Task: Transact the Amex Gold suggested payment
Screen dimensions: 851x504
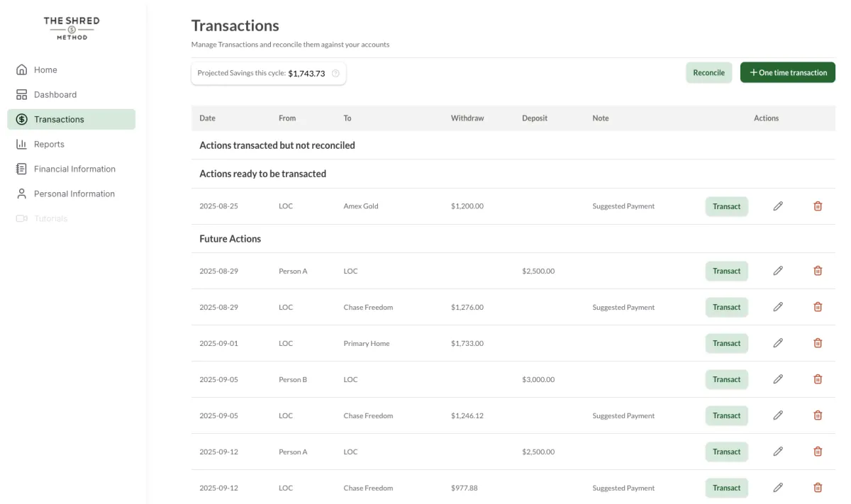Action: (x=726, y=206)
